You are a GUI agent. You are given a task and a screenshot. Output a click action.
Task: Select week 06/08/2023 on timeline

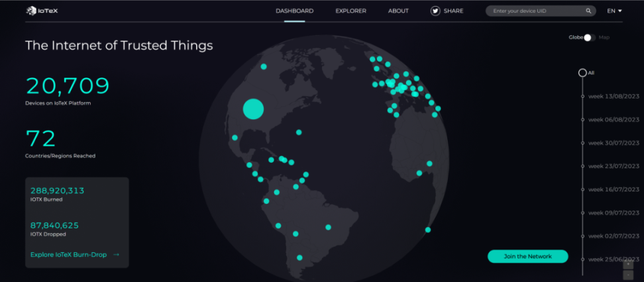tap(614, 119)
